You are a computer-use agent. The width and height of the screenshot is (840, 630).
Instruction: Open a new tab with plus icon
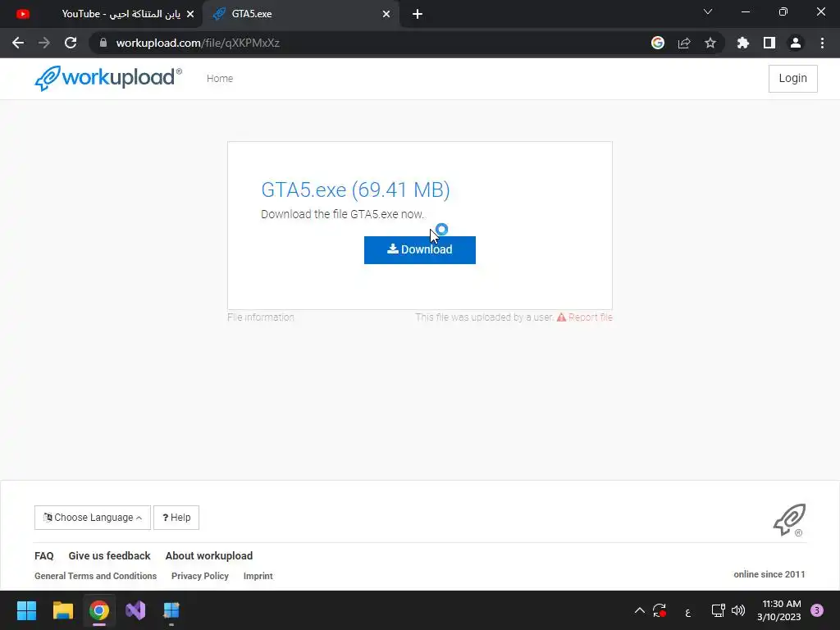point(418,14)
